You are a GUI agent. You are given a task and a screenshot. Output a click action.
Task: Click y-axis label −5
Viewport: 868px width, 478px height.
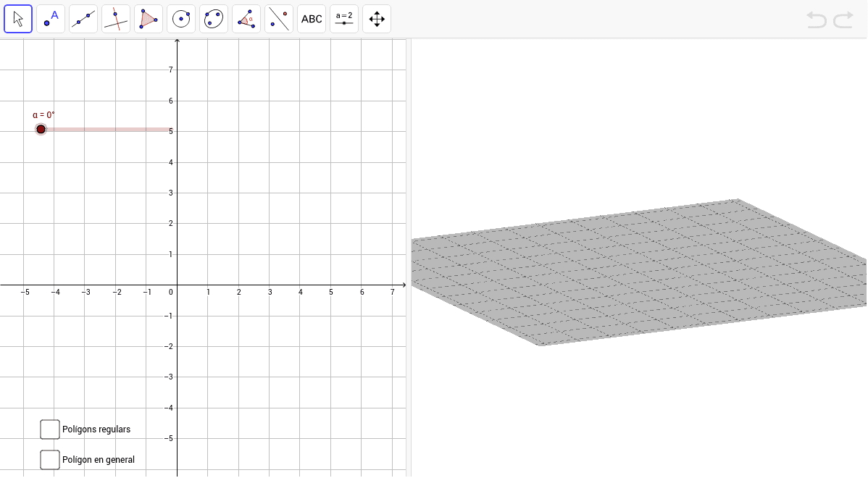tap(169, 438)
